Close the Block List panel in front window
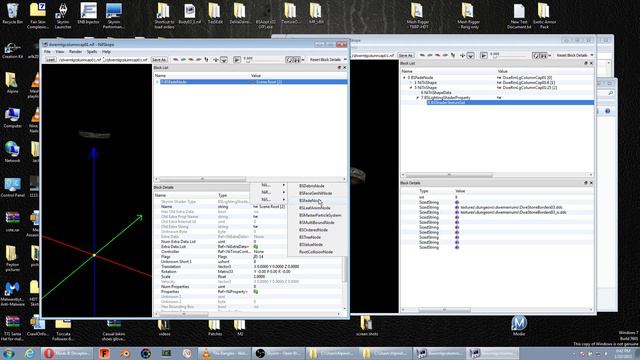Image resolution: width=640 pixels, height=360 pixels. 344,68
